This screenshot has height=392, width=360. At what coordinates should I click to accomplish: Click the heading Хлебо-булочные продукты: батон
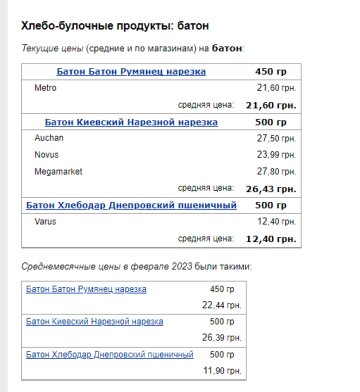click(x=115, y=26)
